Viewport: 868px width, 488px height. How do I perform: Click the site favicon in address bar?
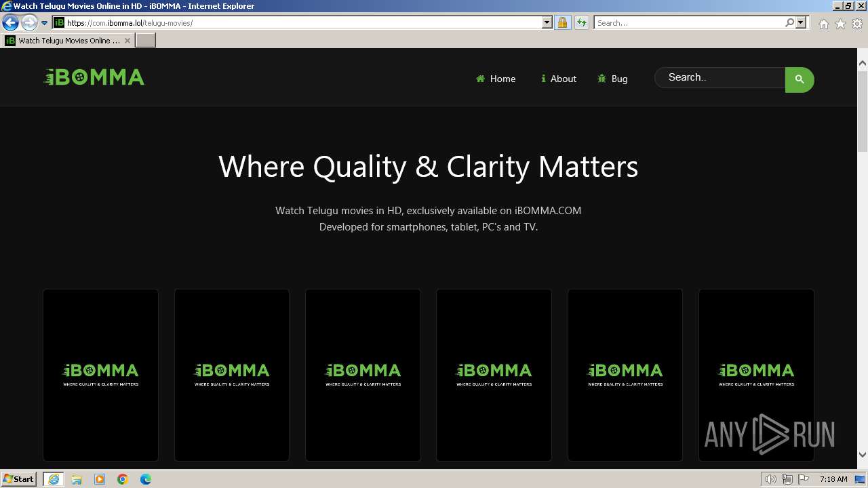[x=59, y=22]
